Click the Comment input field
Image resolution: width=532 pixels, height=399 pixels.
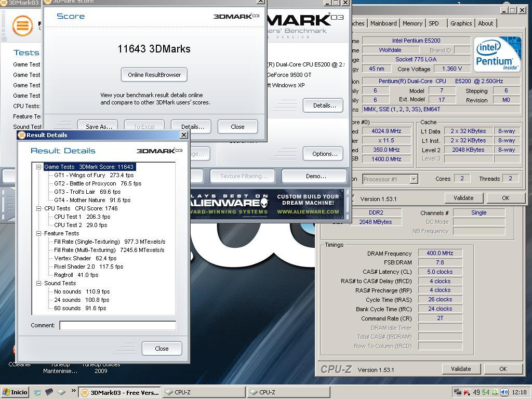point(118,325)
